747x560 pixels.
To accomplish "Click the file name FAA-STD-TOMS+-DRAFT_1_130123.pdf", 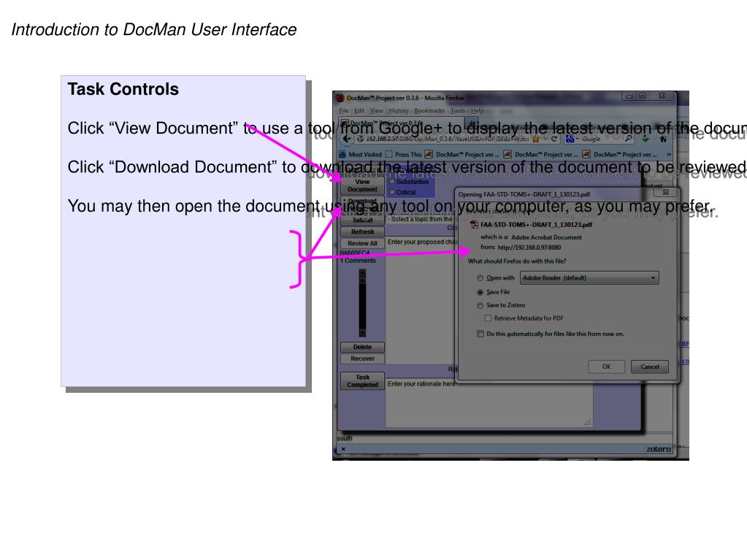I will [536, 225].
